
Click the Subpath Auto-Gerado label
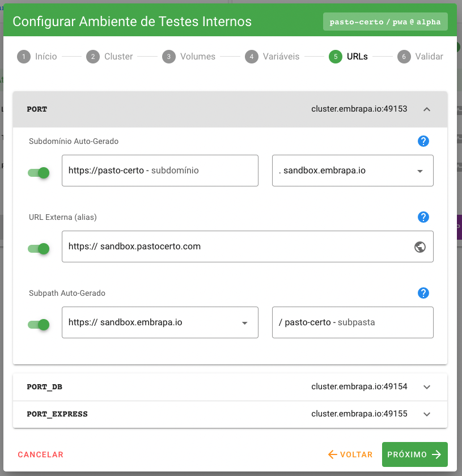click(67, 293)
